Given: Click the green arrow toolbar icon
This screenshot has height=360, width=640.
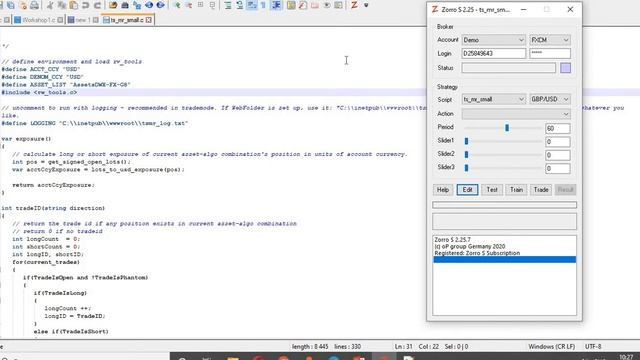Looking at the screenshot, I should tap(177, 5).
